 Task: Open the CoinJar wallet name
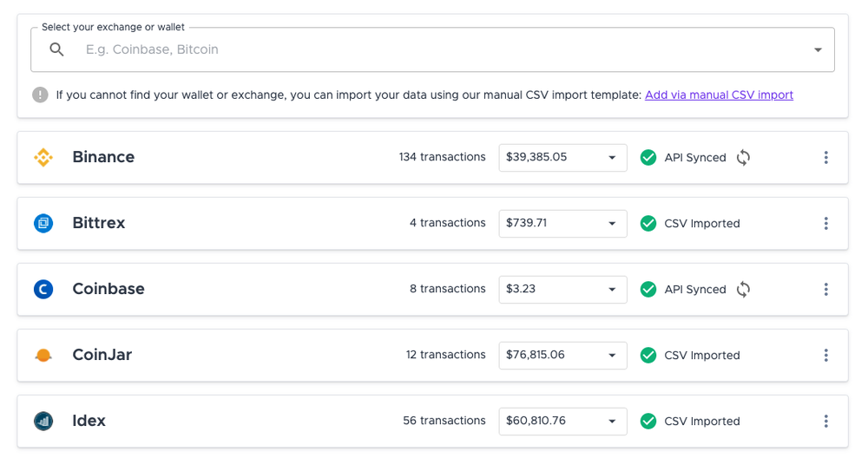click(102, 355)
